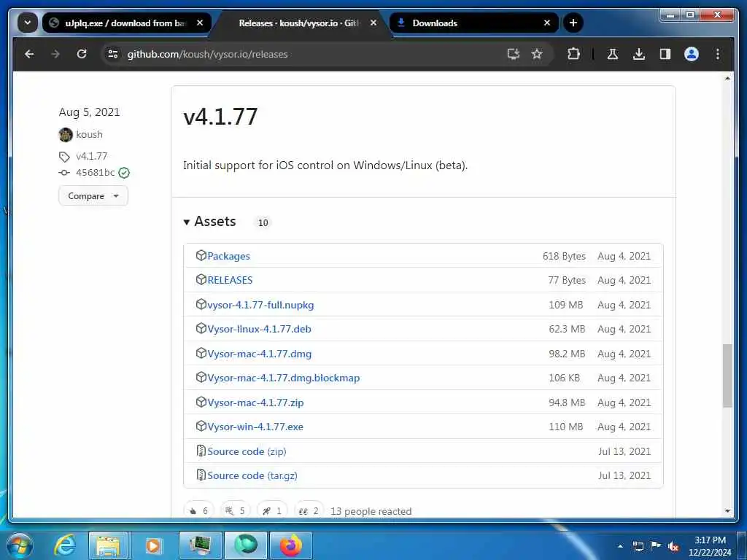Click the 'Aug 5, 2021' release date text
The width and height of the screenshot is (747, 560).
[x=89, y=112]
